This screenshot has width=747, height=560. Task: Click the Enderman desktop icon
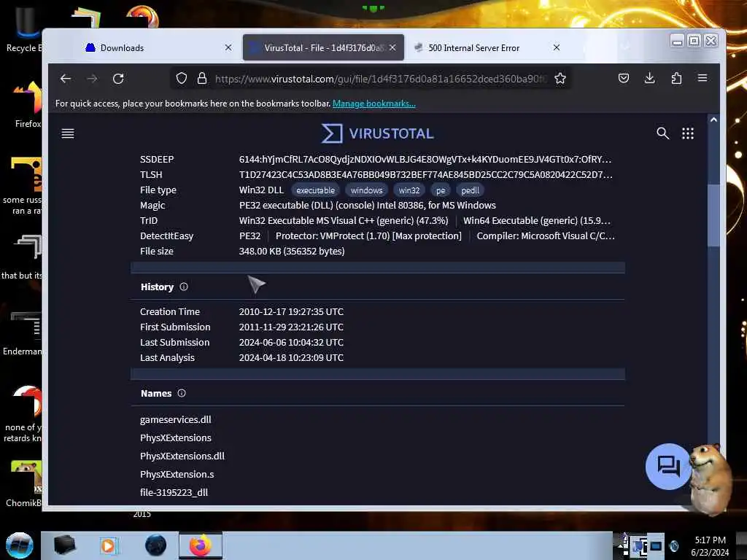coord(24,333)
